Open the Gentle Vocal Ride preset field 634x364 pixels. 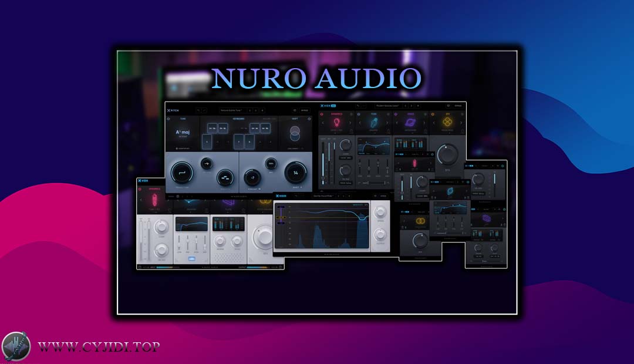pos(323,196)
